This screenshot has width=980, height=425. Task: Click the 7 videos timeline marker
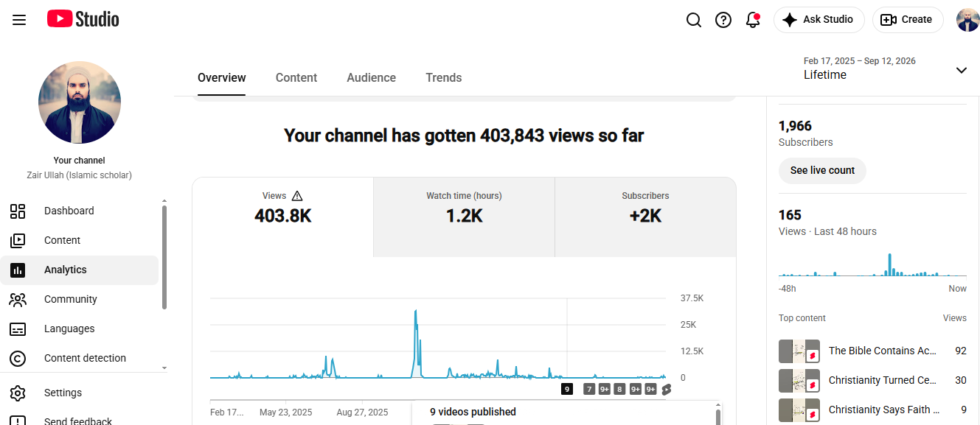589,389
